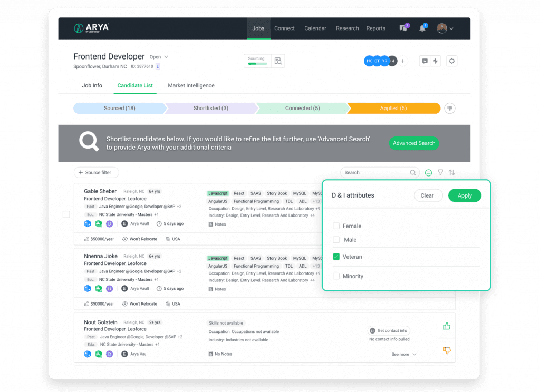The width and height of the screenshot is (540, 392).
Task: Focus the candidate Search field
Action: click(380, 172)
